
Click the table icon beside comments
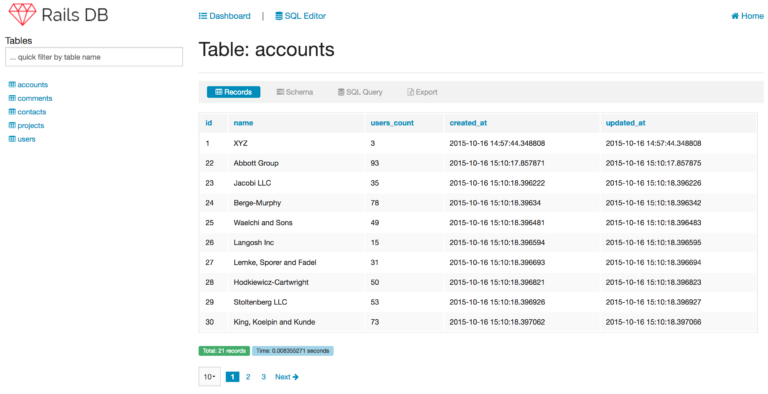[x=12, y=98]
